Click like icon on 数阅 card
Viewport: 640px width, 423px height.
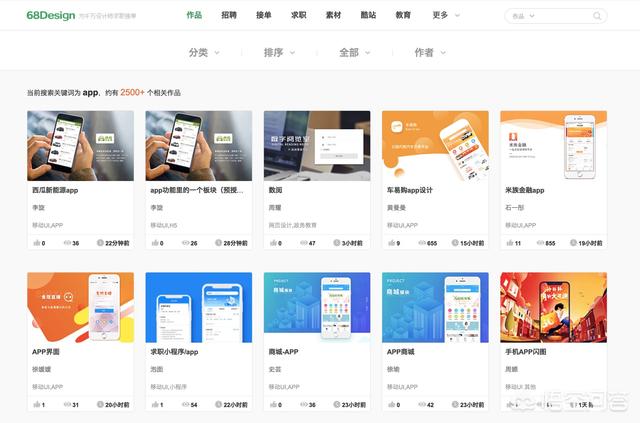click(x=273, y=243)
